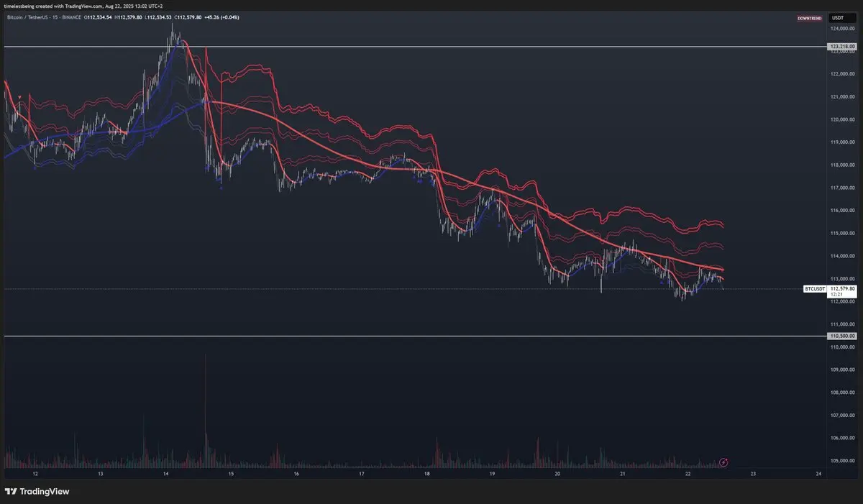The height and width of the screenshot is (504, 863).
Task: Click the 124,000.00 price axis label
Action: point(842,28)
